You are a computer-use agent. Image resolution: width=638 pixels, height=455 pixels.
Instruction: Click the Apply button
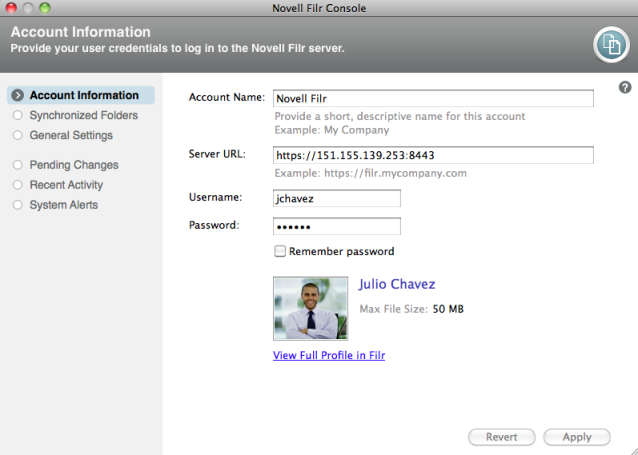[x=577, y=437]
